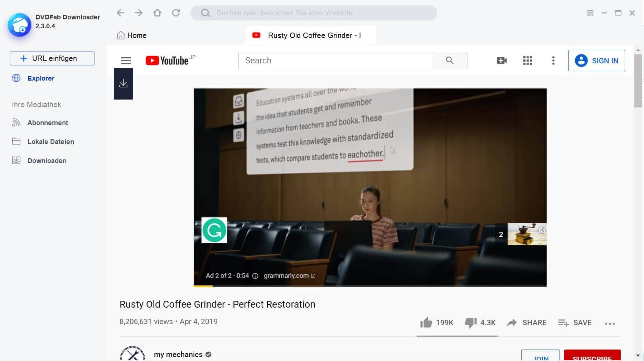Open the YouTube apps grid icon
644x361 pixels.
[x=527, y=61]
